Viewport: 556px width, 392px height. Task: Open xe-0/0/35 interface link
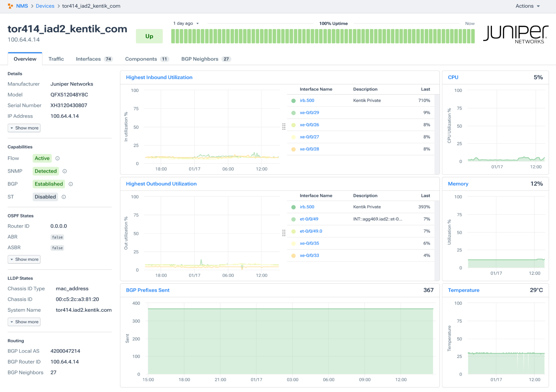click(x=309, y=244)
